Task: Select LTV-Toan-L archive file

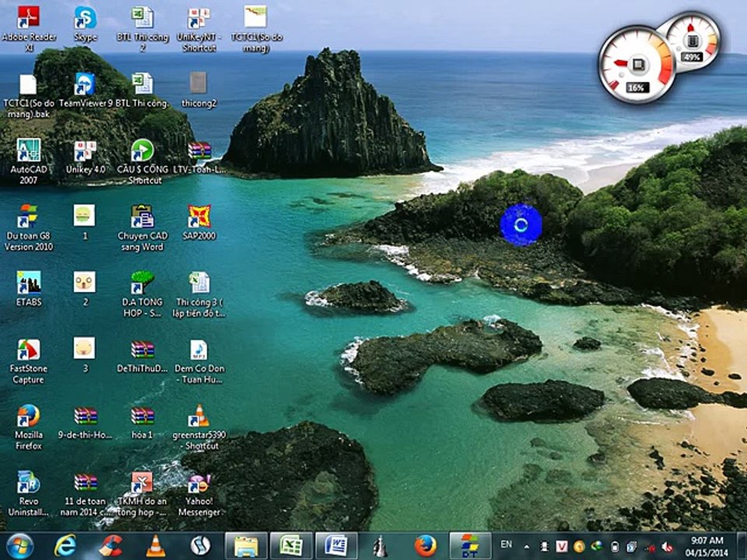Action: (x=199, y=150)
